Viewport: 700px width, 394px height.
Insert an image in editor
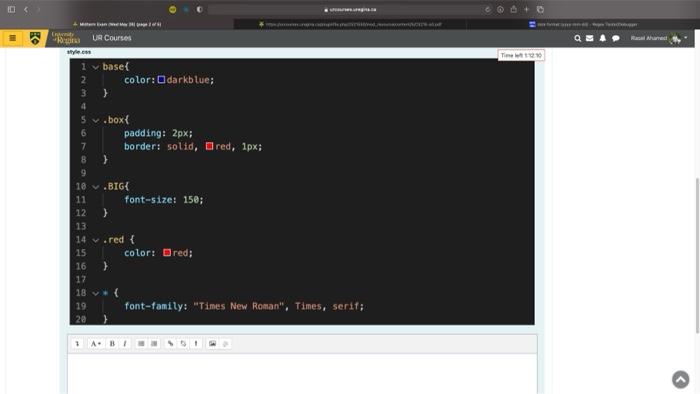[x=212, y=344]
